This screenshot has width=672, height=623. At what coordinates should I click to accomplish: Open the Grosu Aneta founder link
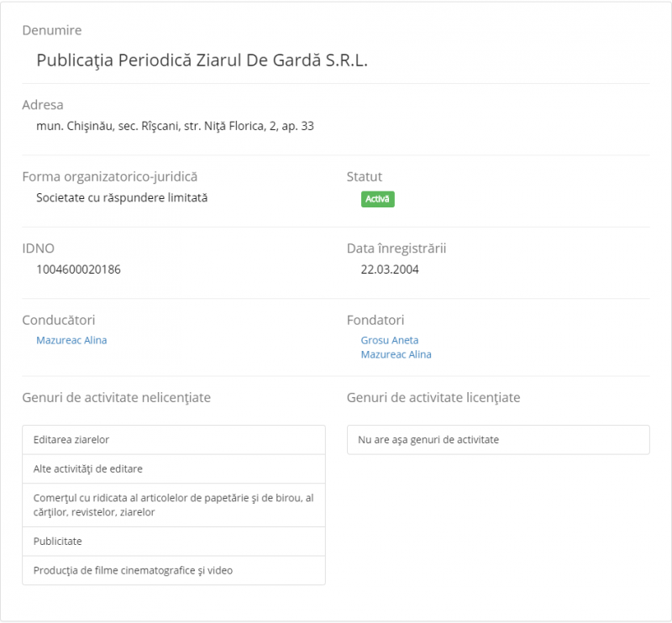390,340
